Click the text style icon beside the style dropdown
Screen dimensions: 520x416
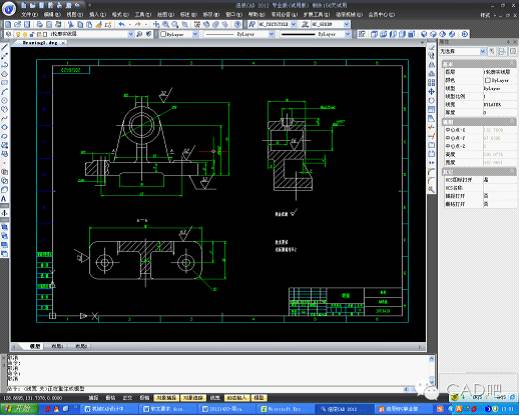pos(252,24)
